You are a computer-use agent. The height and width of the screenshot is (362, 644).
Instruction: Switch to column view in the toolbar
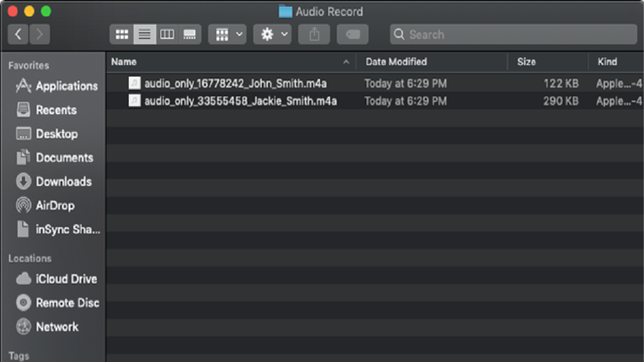click(x=166, y=35)
